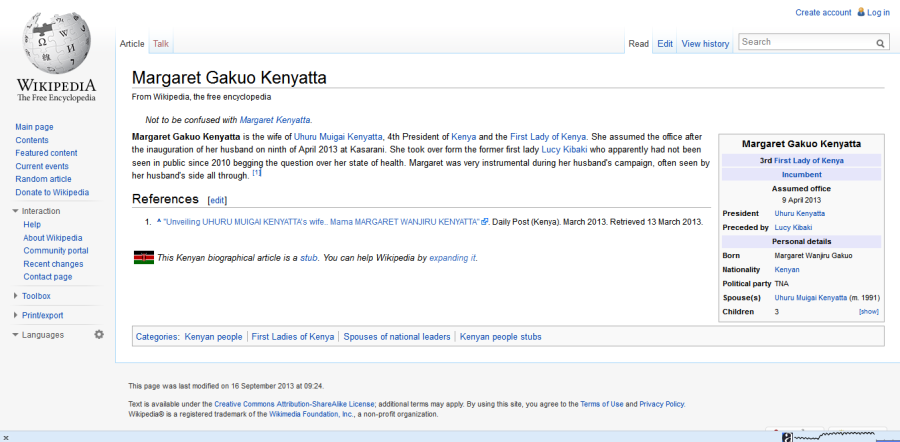
Task: Open Community portal link
Action: (x=56, y=250)
